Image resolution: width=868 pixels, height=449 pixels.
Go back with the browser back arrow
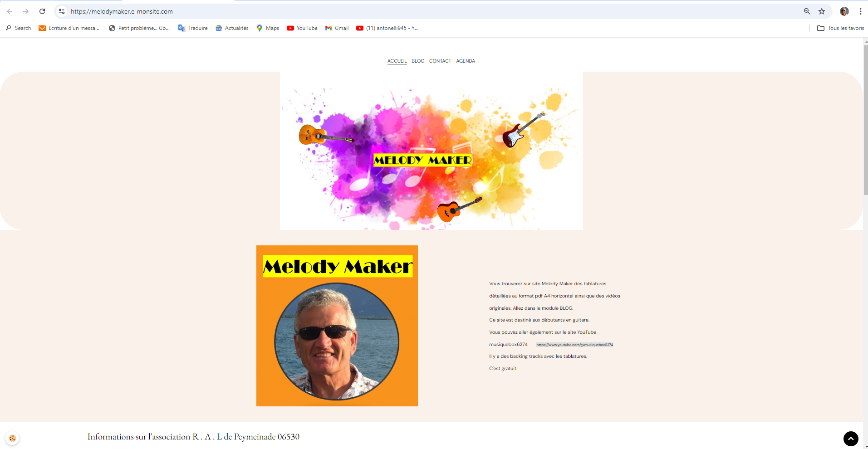(x=10, y=11)
